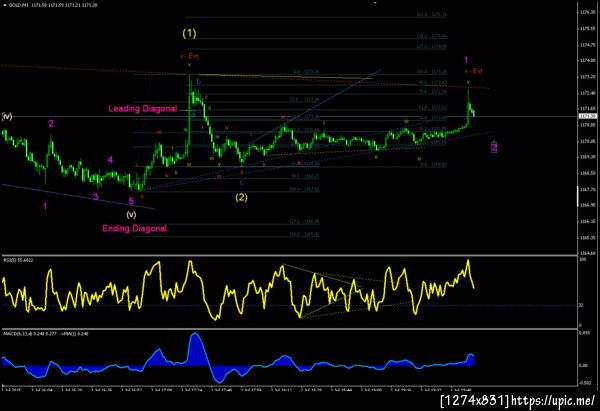Open the GOLD,M1 chart title dropdown arrow
Screen dimensions: 600x411
[5, 5]
